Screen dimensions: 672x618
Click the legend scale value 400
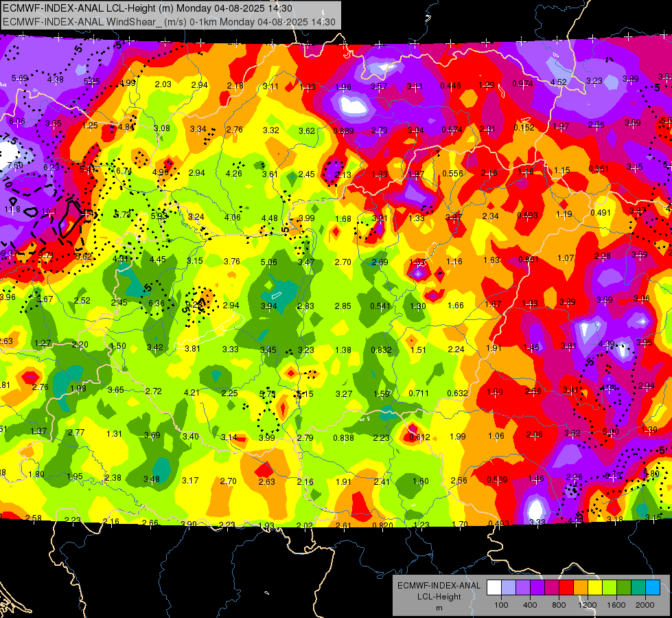[530, 605]
